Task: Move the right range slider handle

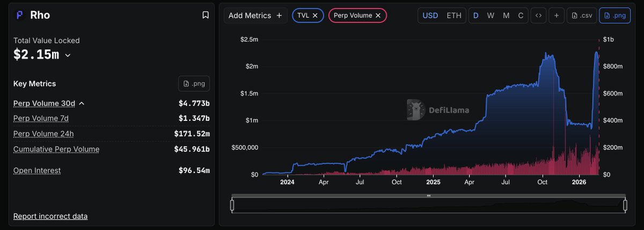Action: [x=625, y=205]
